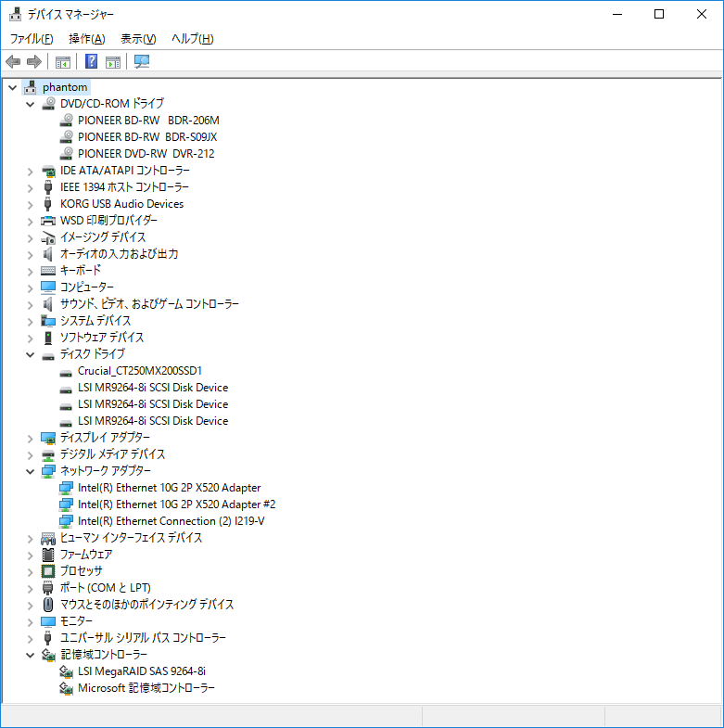Click the properties panel toolbar icon
The height and width of the screenshot is (728, 724).
(113, 61)
